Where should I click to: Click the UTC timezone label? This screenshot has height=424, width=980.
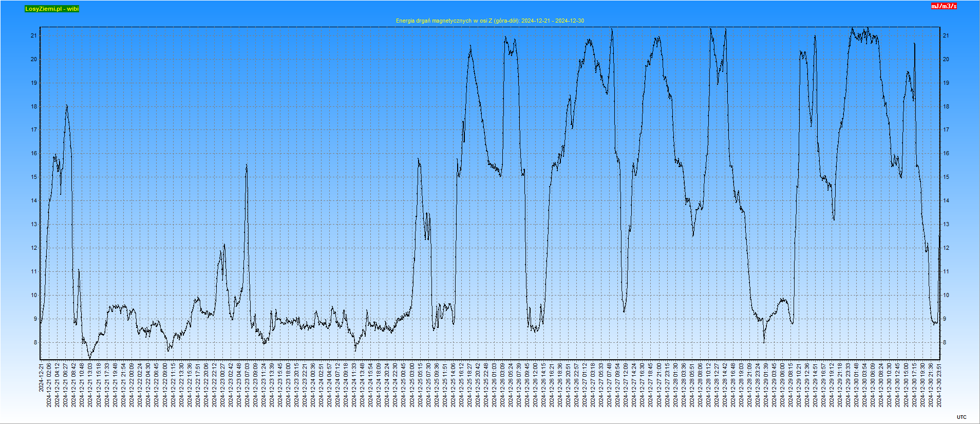[962, 417]
